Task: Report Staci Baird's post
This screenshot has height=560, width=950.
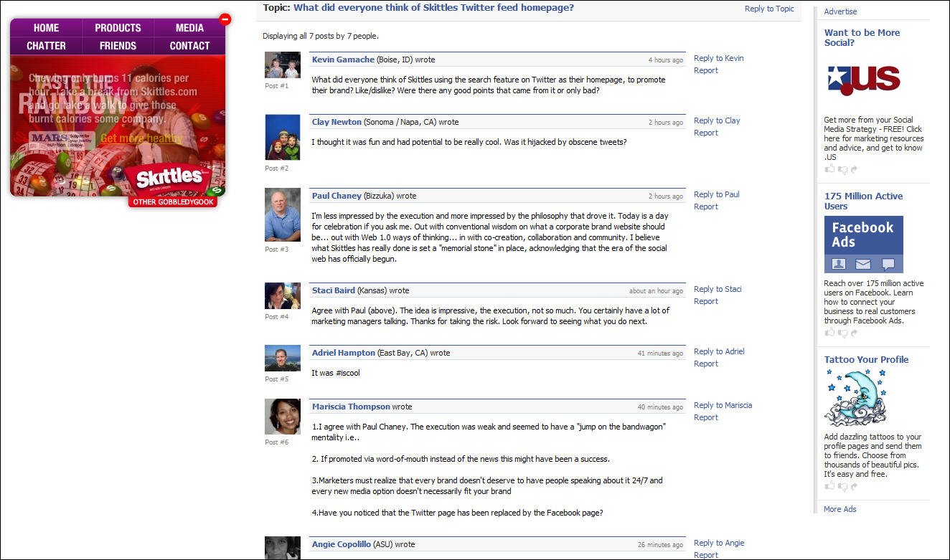Action: click(x=706, y=301)
